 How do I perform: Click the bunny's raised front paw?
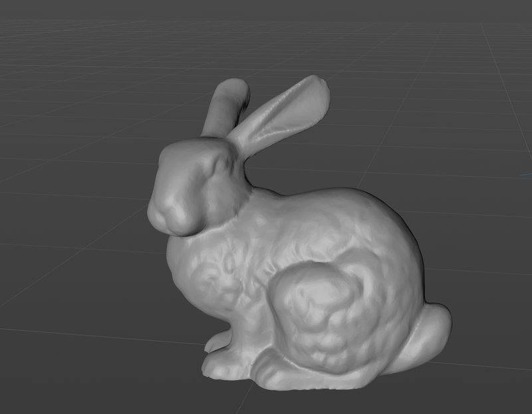[219, 341]
